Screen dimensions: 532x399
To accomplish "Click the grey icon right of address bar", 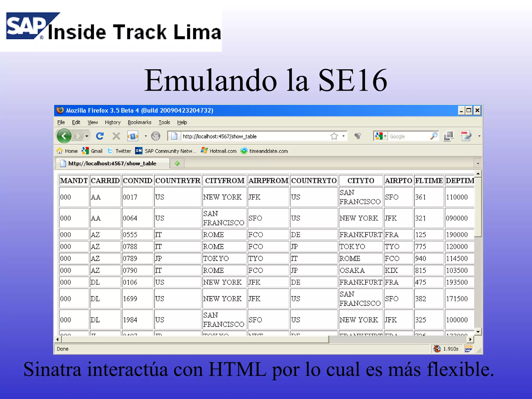I will click(x=358, y=136).
